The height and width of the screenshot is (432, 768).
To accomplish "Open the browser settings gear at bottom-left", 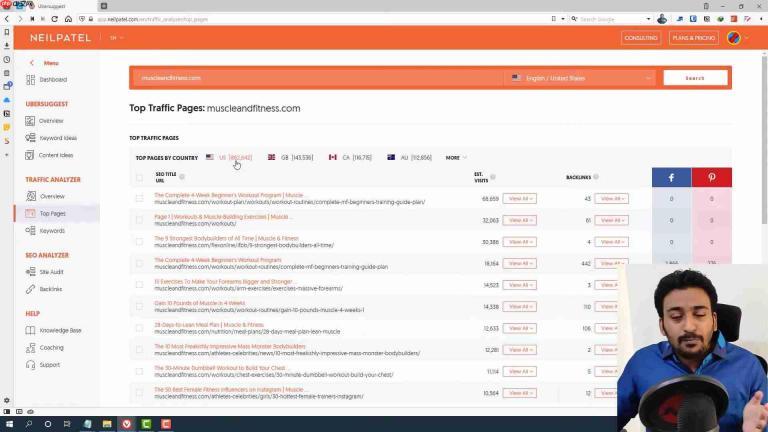I will pos(6,400).
